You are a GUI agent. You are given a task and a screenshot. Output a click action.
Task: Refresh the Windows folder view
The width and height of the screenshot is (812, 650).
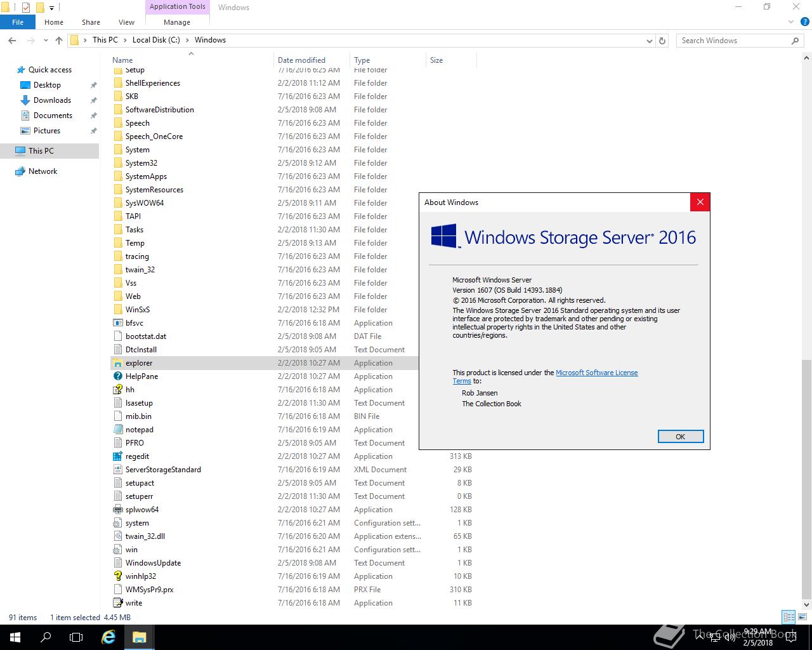pos(662,40)
